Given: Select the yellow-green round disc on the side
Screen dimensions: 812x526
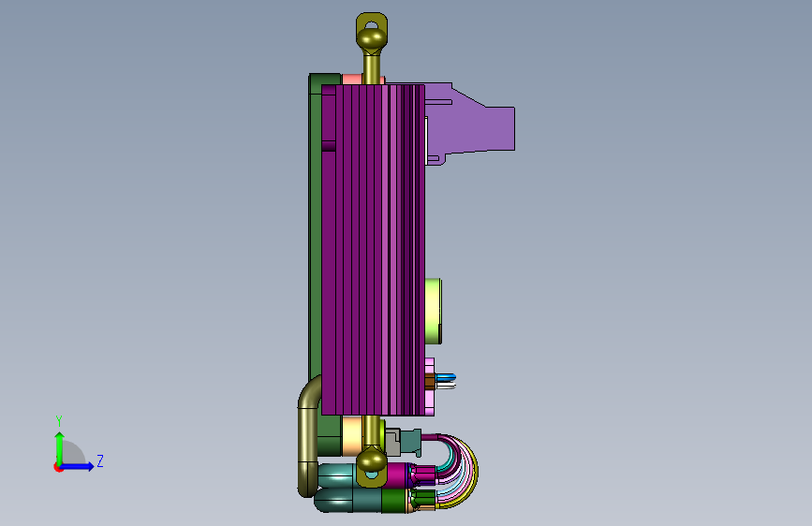Looking at the screenshot, I should point(434,311).
